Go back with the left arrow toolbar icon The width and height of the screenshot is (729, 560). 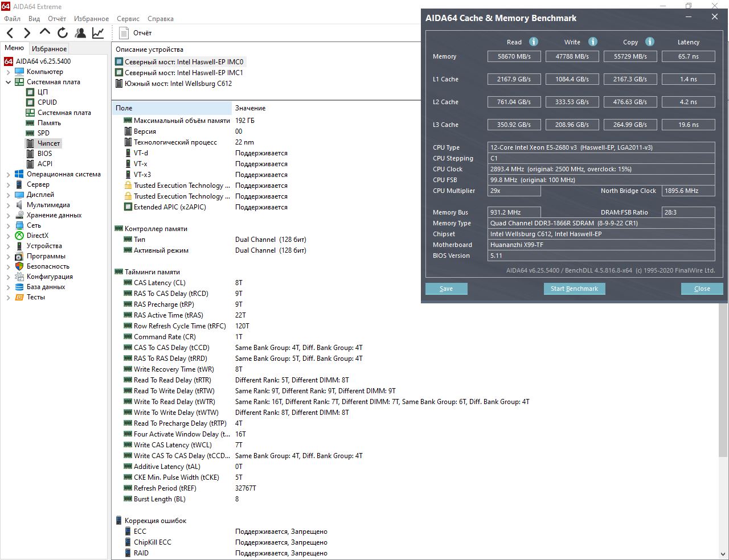pyautogui.click(x=10, y=33)
